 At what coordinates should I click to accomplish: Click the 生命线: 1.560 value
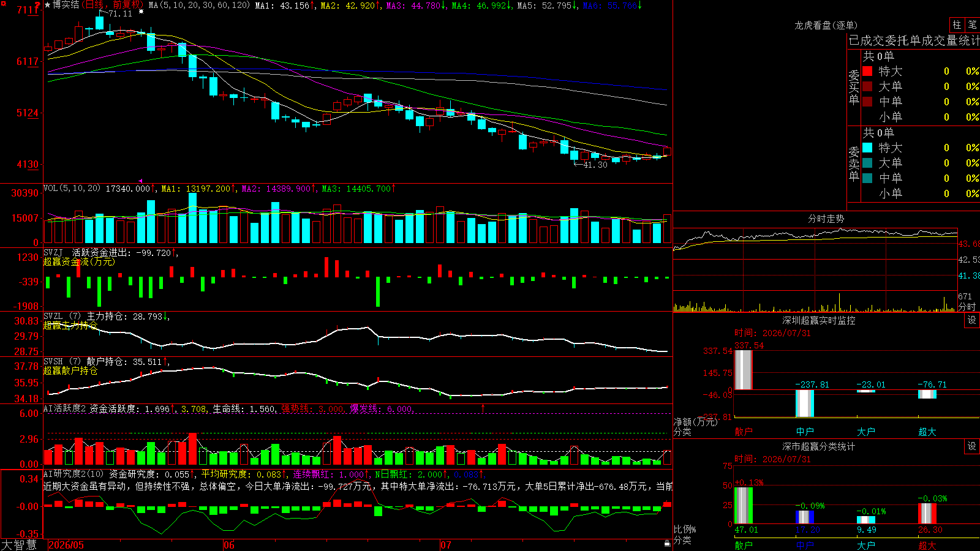point(244,408)
